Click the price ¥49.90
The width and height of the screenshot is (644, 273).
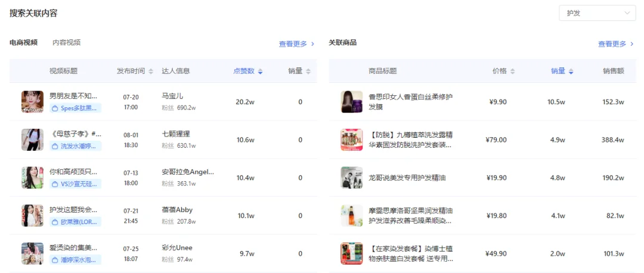(496, 254)
